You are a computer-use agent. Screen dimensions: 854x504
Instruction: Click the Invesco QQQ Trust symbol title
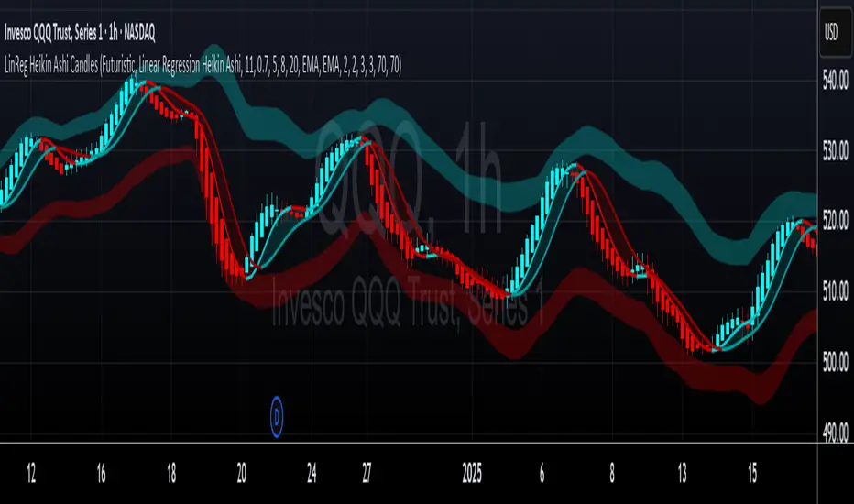coord(80,33)
